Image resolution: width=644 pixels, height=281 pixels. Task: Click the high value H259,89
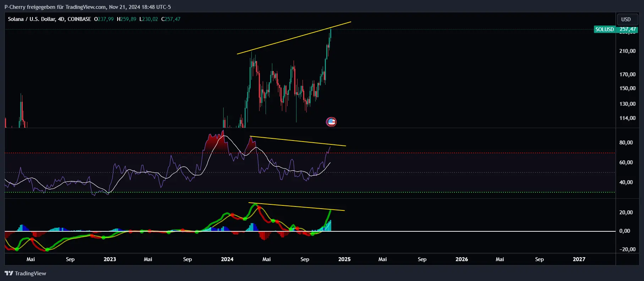click(126, 19)
